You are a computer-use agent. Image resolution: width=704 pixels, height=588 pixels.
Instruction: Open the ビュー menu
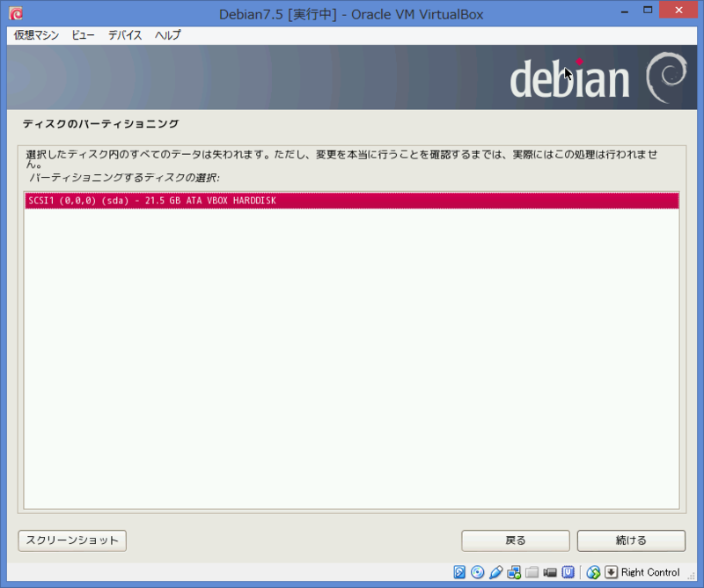coord(83,35)
